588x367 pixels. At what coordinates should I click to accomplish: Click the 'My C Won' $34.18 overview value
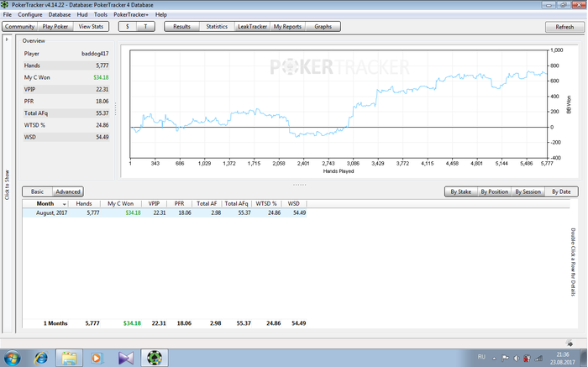[x=102, y=77]
